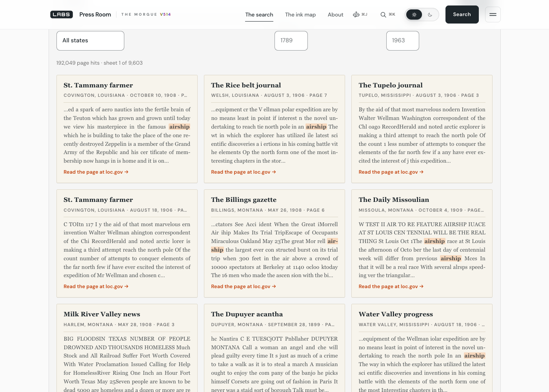Go to The search tab
This screenshot has width=549, height=392.
(x=259, y=15)
